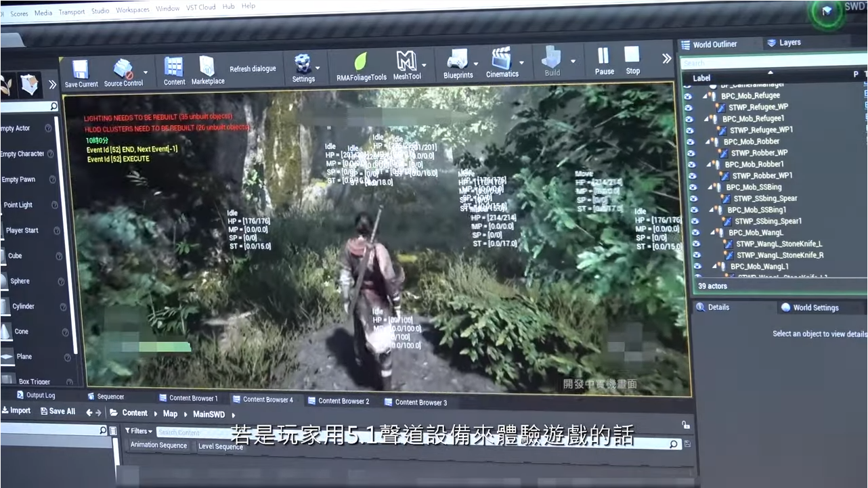Open the MeshTool icon
The height and width of the screenshot is (488, 868).
(406, 61)
